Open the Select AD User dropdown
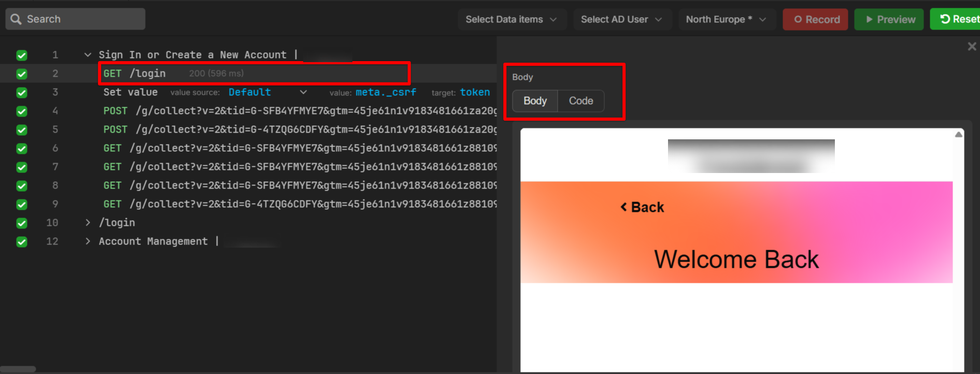This screenshot has height=374, width=980. [621, 20]
